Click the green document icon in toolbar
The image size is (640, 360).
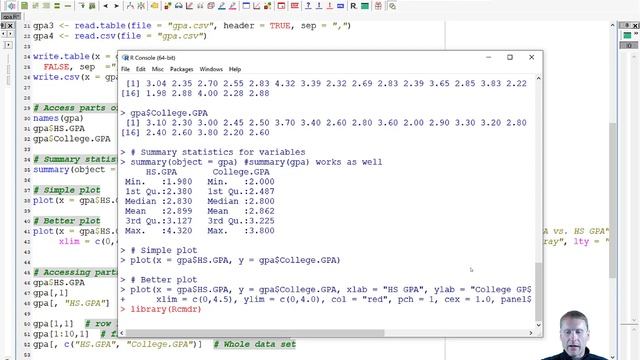[x=24, y=6]
